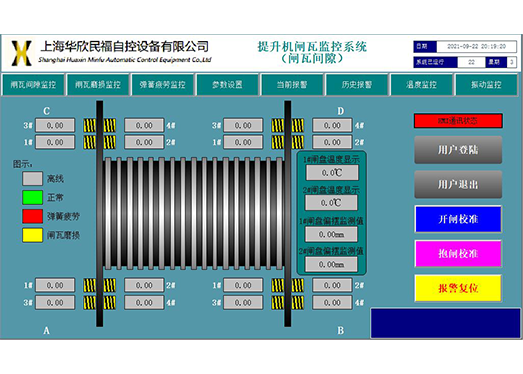523x374 pixels.
Task: Open the 闸瓦间隙监控 tab
Action: pyautogui.click(x=33, y=85)
